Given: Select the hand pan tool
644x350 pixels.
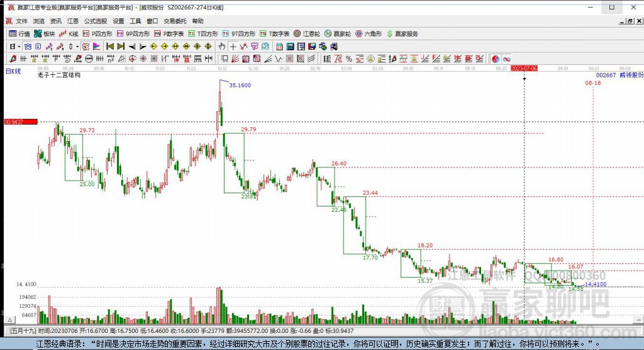Looking at the screenshot, I should [x=222, y=47].
